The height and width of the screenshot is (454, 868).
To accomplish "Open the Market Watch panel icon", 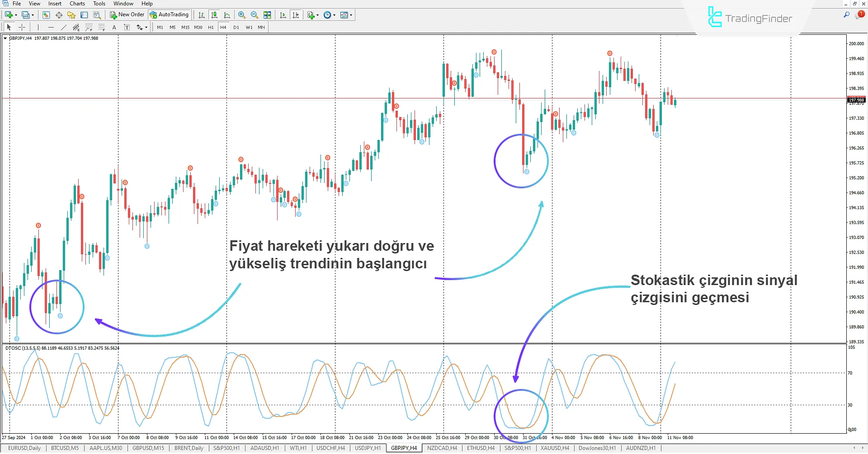I will pyautogui.click(x=46, y=15).
